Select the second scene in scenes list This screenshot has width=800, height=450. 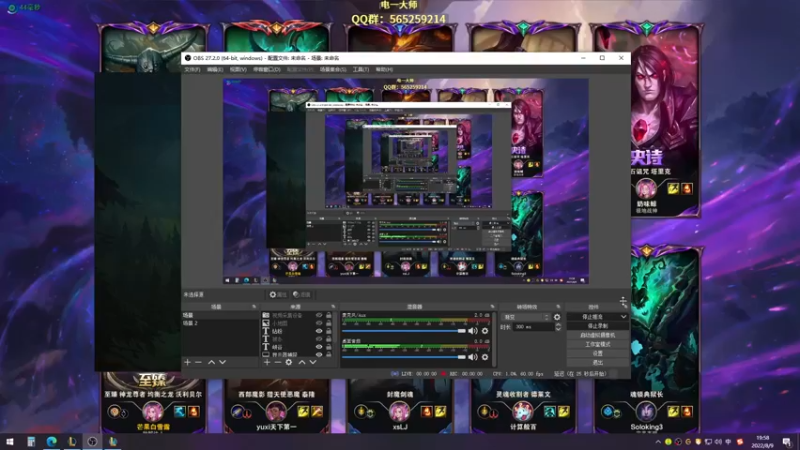[x=220, y=323]
